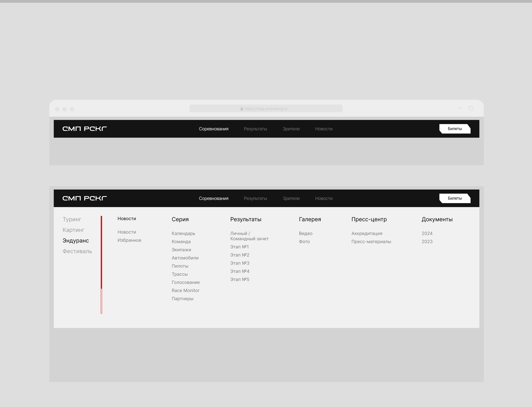The image size is (532, 407).
Task: Click the new tab plus icon
Action: [x=459, y=108]
